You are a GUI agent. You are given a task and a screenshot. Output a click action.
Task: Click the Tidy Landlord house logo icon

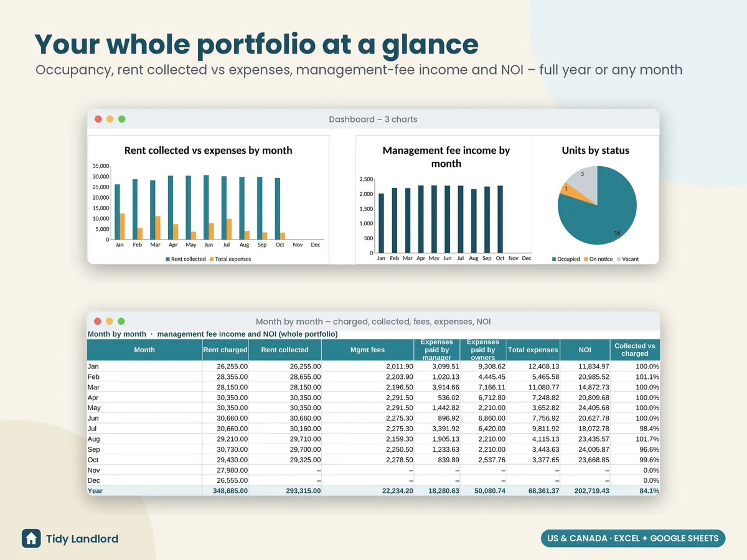click(31, 539)
